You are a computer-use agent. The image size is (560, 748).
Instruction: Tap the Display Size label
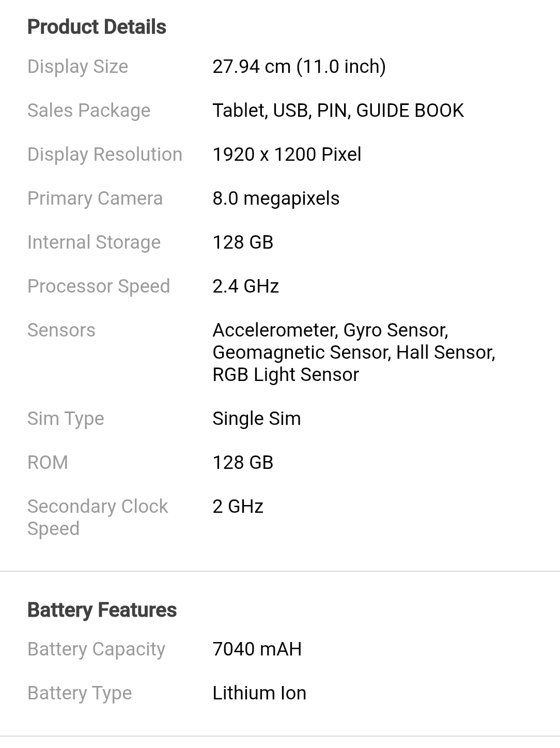click(77, 67)
